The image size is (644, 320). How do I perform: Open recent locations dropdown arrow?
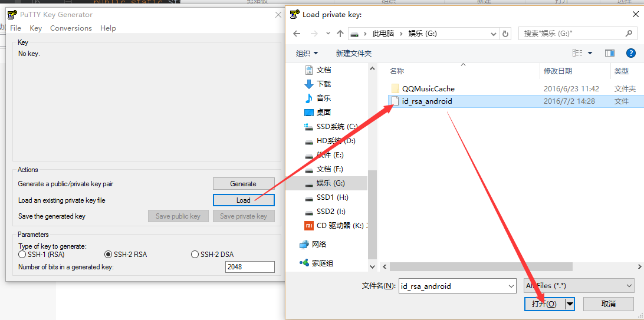tap(328, 34)
